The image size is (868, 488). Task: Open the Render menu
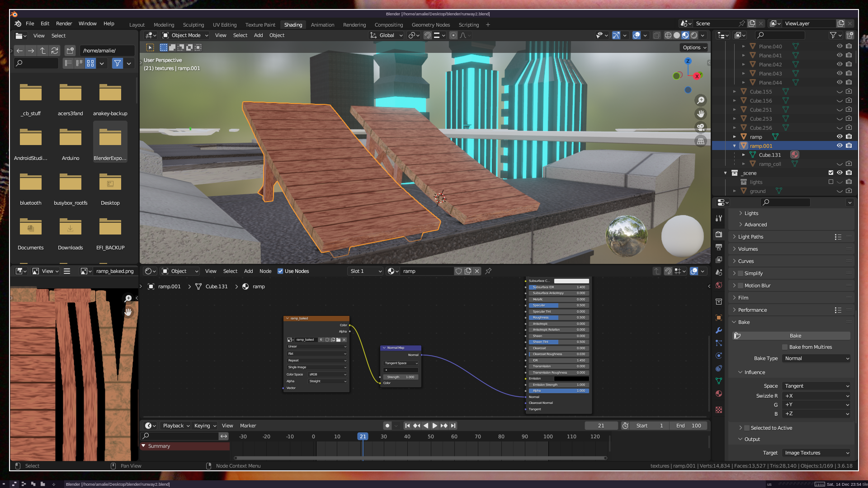point(64,23)
